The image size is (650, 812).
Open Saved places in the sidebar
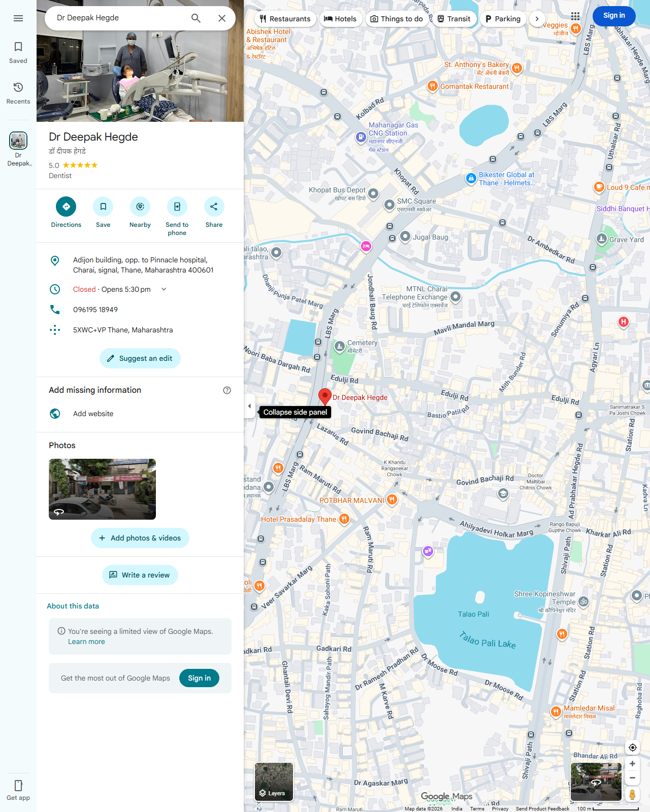point(18,52)
